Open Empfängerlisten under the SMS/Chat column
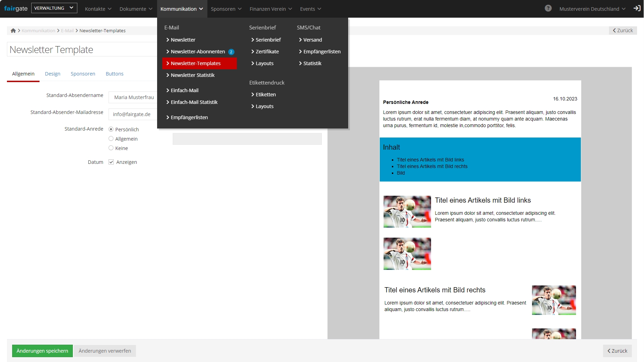644x362 pixels. [x=320, y=52]
